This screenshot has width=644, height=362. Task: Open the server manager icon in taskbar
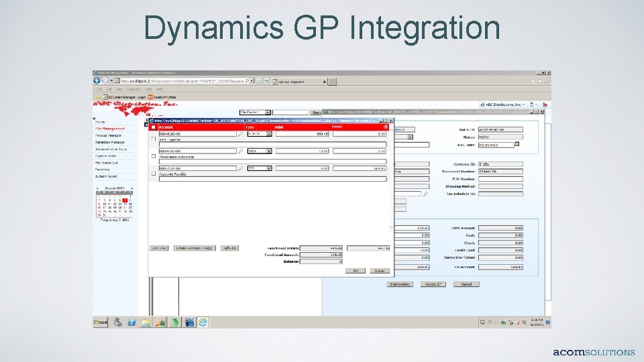pos(117,322)
